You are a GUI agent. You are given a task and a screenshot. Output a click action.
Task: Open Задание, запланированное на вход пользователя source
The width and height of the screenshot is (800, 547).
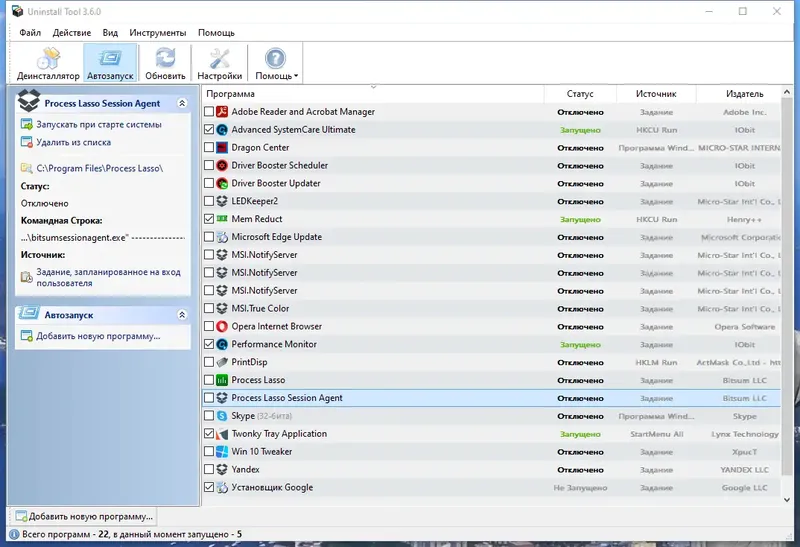108,277
